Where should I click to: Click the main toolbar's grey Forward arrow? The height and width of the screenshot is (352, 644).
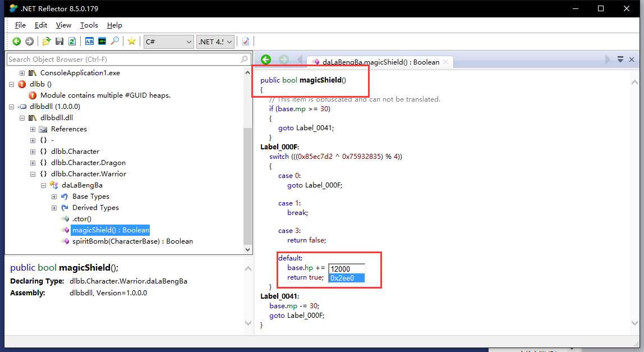pyautogui.click(x=29, y=41)
